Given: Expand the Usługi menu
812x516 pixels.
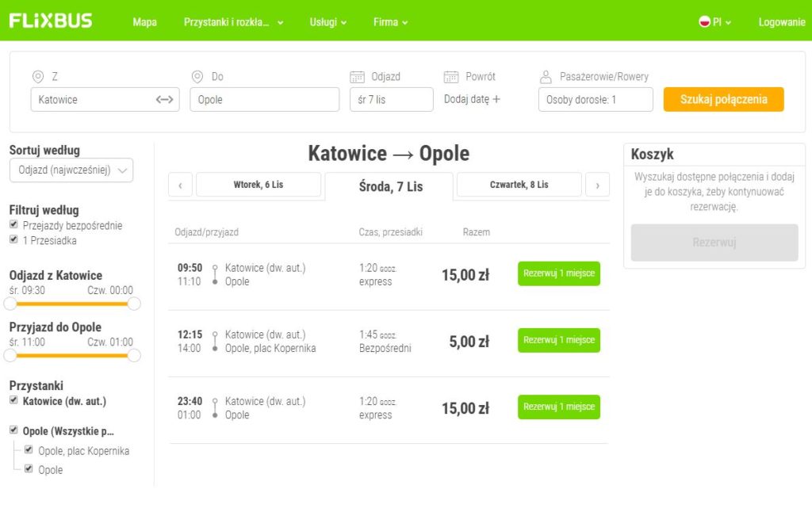Looking at the screenshot, I should [x=327, y=22].
